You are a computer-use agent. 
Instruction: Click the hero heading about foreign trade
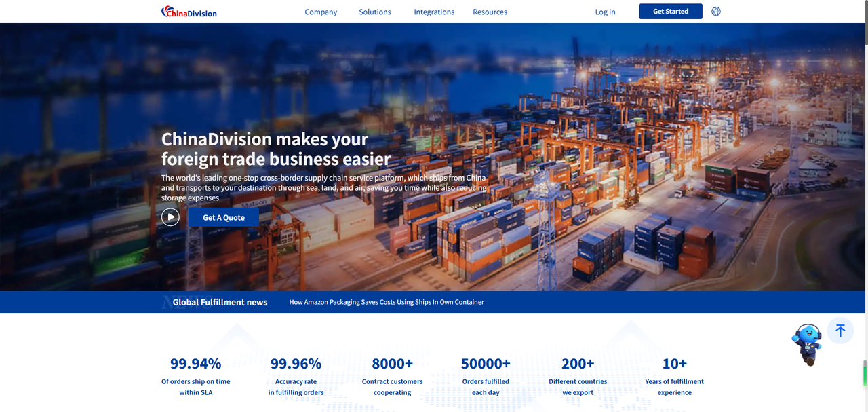tap(276, 149)
